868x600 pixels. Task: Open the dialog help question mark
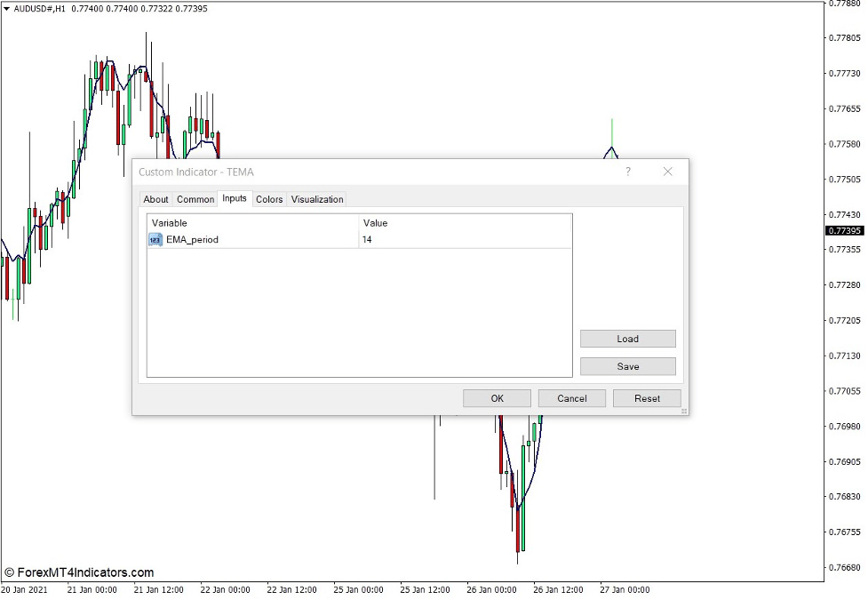pyautogui.click(x=627, y=172)
